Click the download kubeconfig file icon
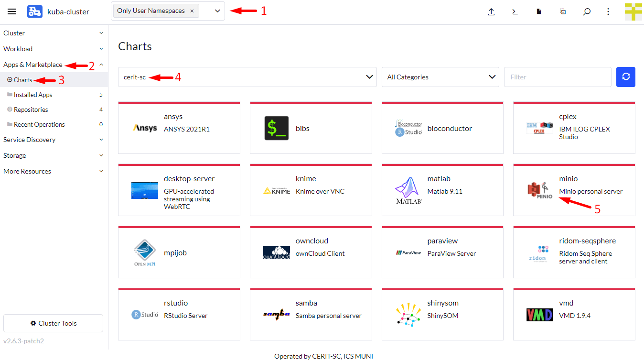Screen dimensions: 644x361 [539, 12]
